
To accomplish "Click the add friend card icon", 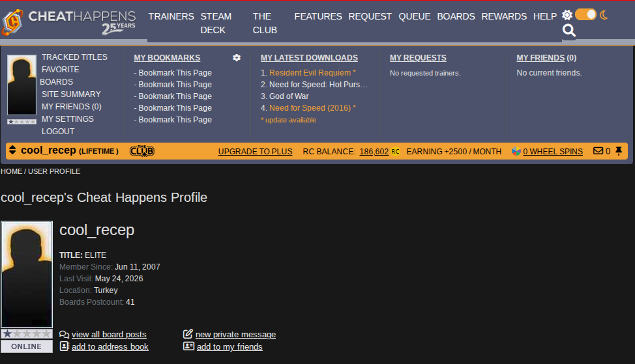I will [x=188, y=346].
